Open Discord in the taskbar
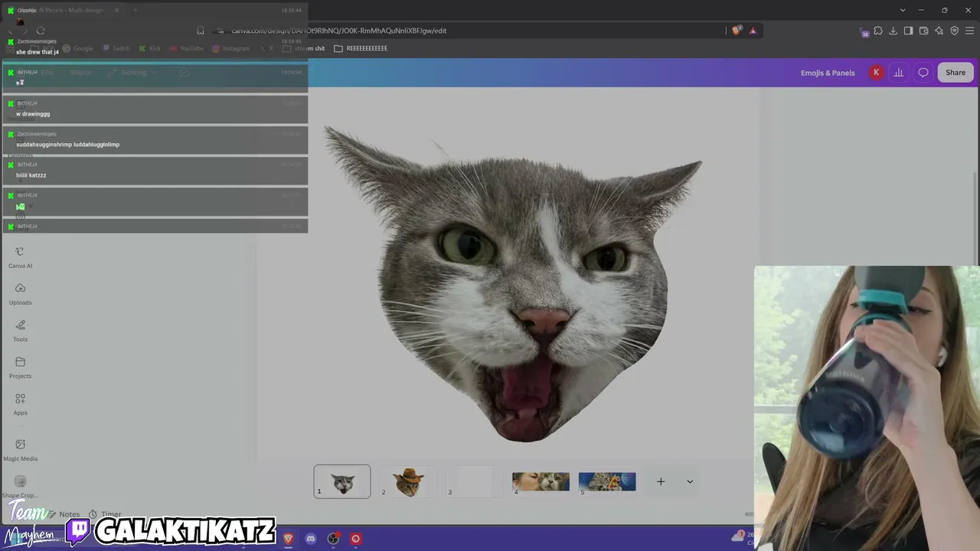This screenshot has width=980, height=551. pos(311,539)
